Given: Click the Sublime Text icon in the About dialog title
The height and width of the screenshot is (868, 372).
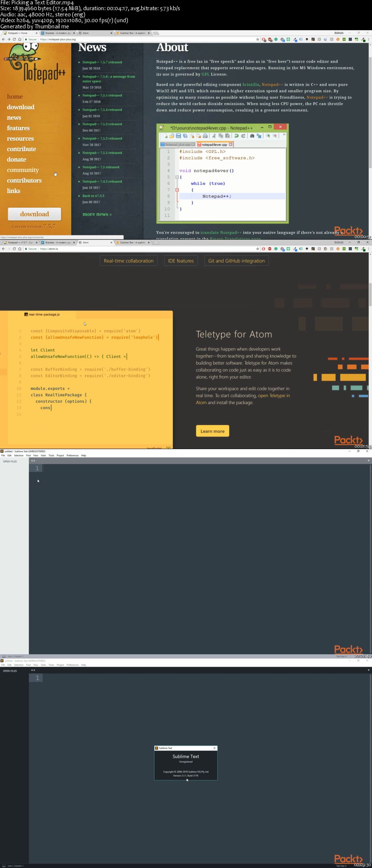Looking at the screenshot, I should pos(157,748).
